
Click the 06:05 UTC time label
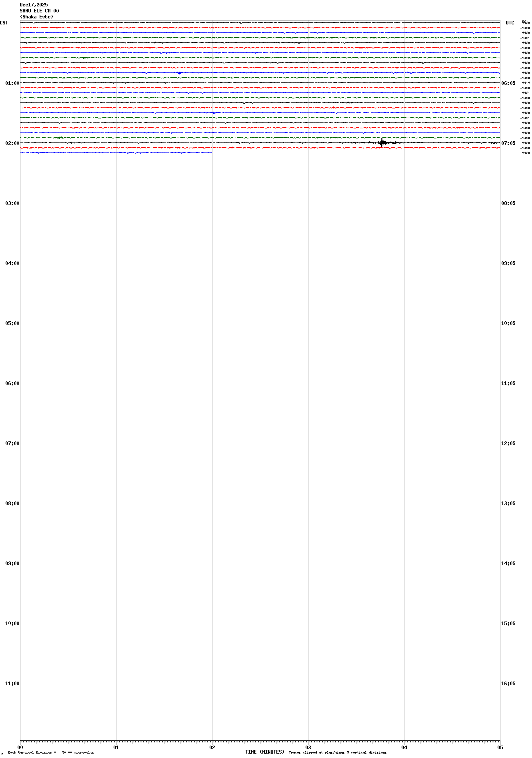click(x=508, y=83)
